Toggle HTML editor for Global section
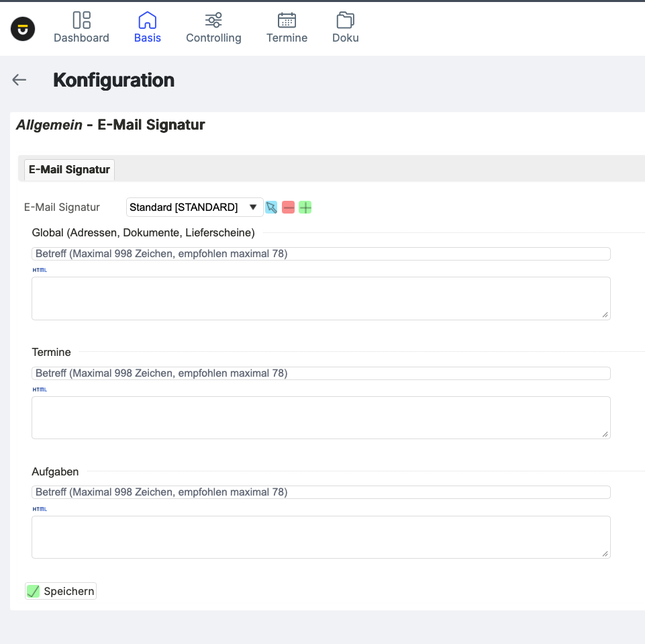The width and height of the screenshot is (645, 644). tap(40, 270)
